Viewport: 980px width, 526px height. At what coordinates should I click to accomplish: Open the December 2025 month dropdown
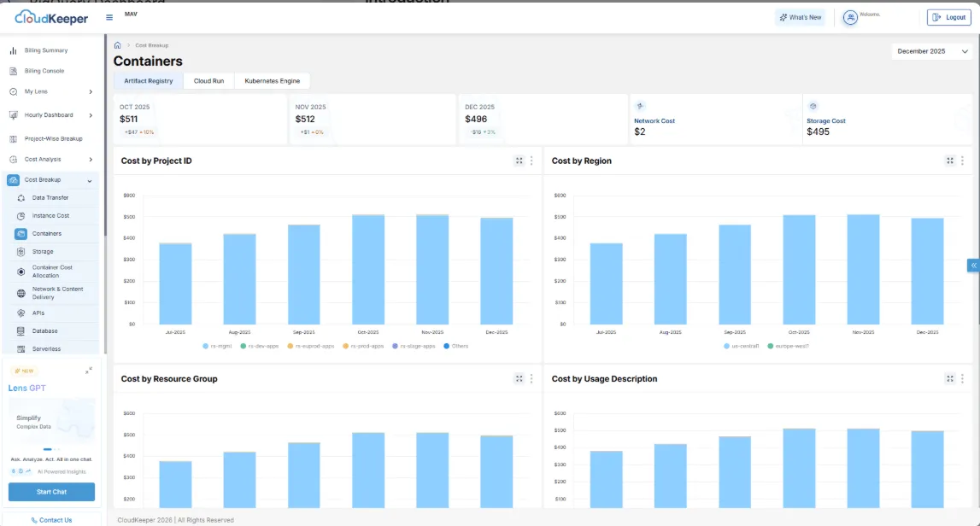click(932, 51)
